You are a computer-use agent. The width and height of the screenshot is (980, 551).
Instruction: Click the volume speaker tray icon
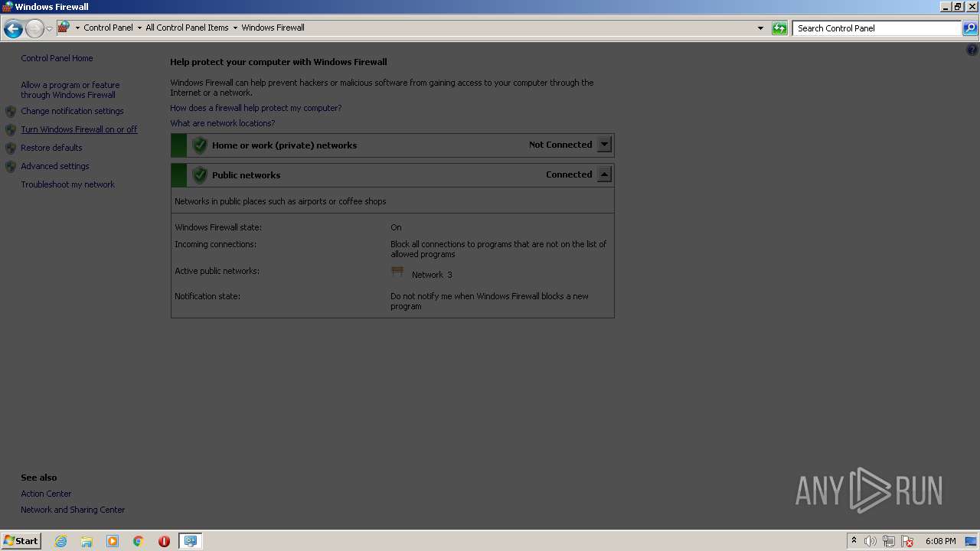(x=871, y=541)
